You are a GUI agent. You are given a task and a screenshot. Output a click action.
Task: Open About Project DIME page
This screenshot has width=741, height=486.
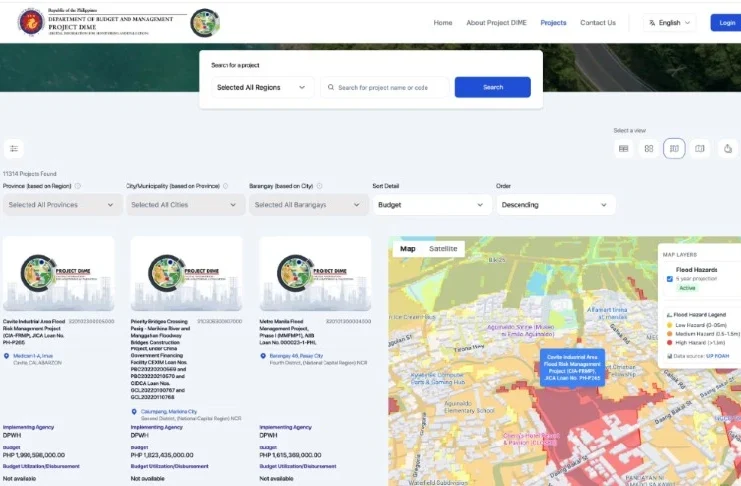pyautogui.click(x=496, y=23)
